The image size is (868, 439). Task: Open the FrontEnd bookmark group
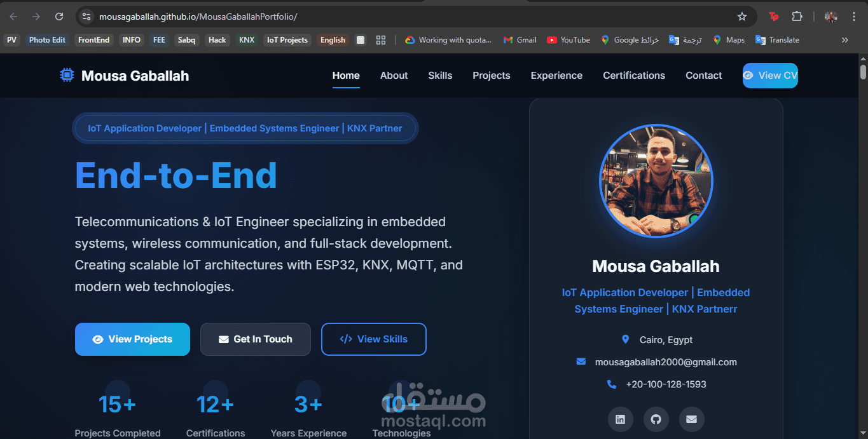[x=93, y=40]
